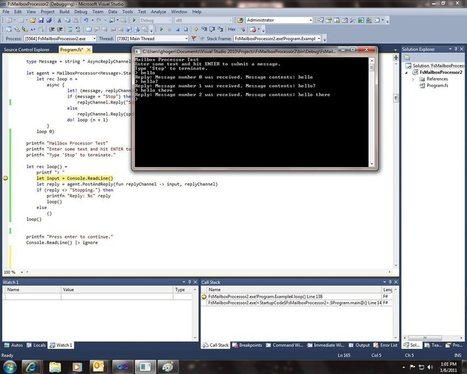This screenshot has width=467, height=374.
Task: Click the yellow current-statement arrow in editor margin
Action: click(6, 178)
